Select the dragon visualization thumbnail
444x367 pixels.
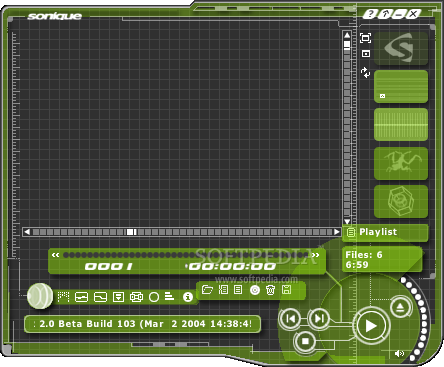point(401,163)
